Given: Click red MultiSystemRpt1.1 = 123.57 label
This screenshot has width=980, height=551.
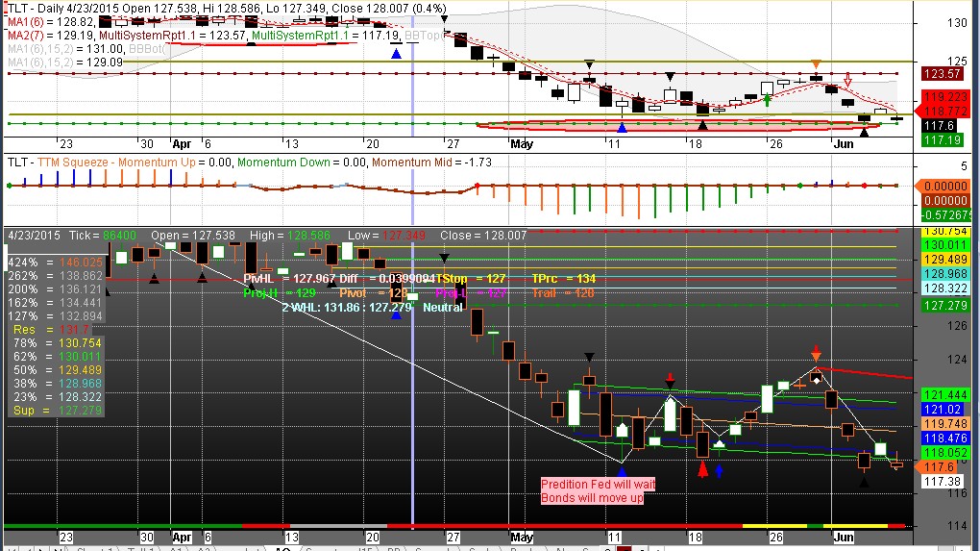Looking at the screenshot, I should (173, 36).
